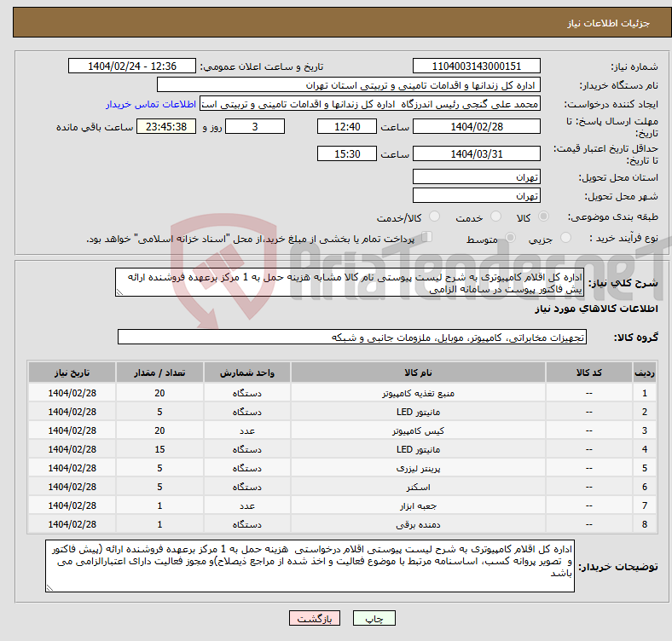This screenshot has height=641, width=672.
Task: Select the جزیی purchase type radio
Action: (565, 237)
